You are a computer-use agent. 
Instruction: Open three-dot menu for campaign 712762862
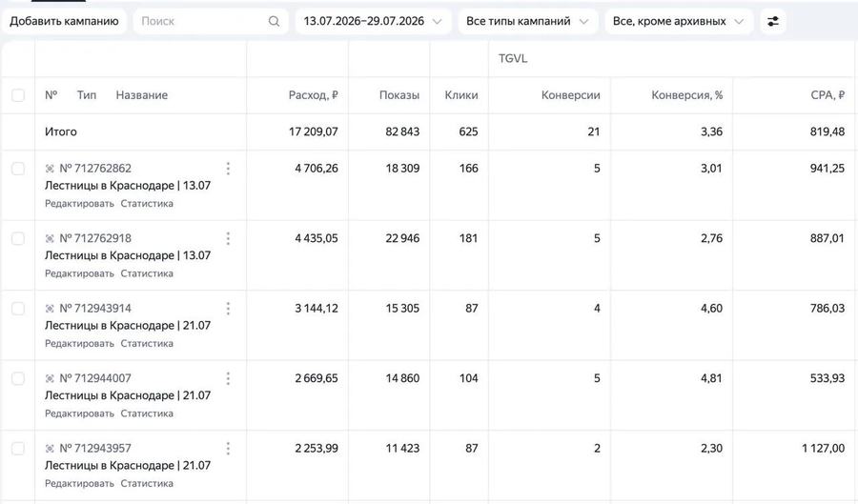click(228, 169)
